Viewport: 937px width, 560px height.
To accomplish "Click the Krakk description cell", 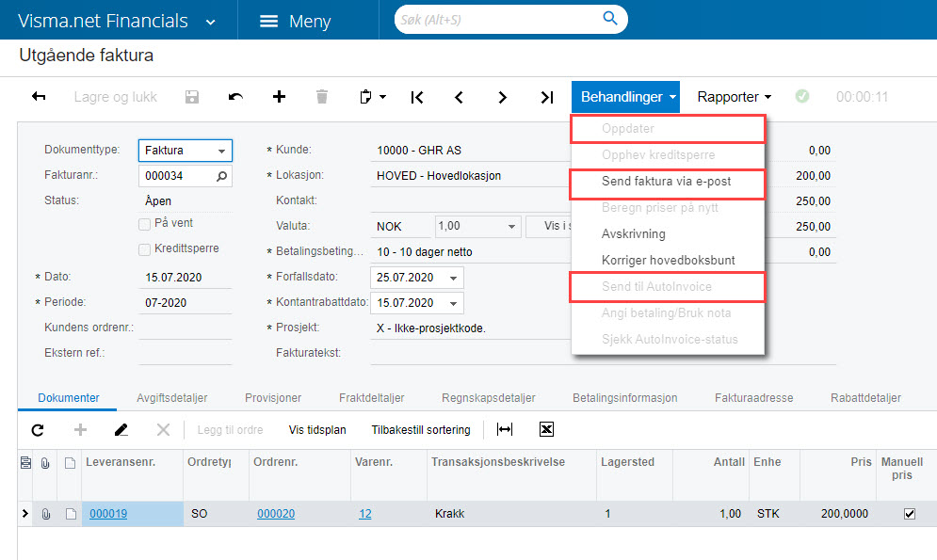I will tap(511, 514).
